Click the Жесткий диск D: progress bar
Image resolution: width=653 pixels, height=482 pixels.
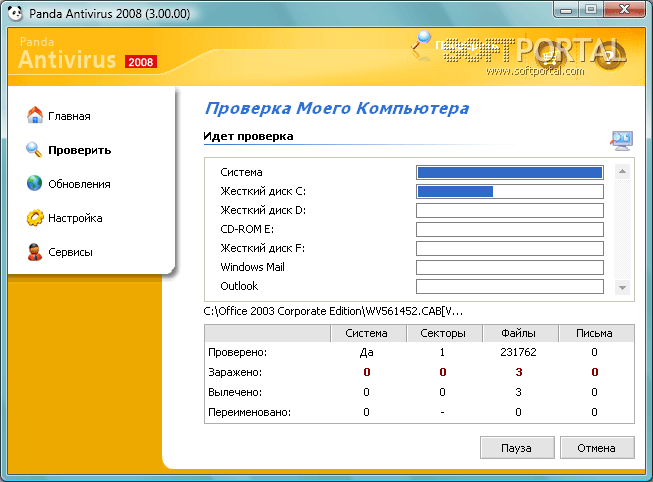(x=510, y=210)
